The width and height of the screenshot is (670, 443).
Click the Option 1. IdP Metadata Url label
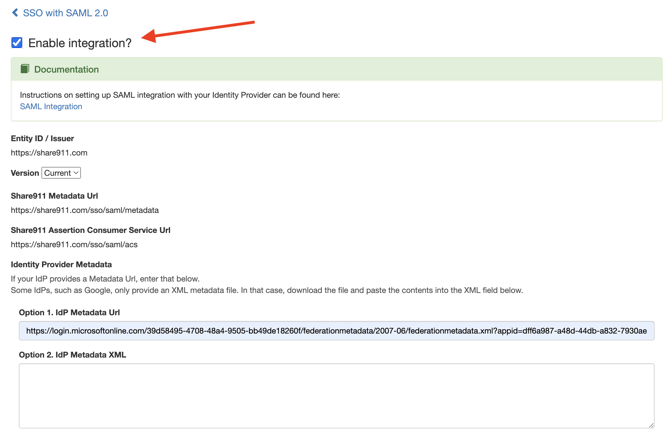pyautogui.click(x=69, y=312)
